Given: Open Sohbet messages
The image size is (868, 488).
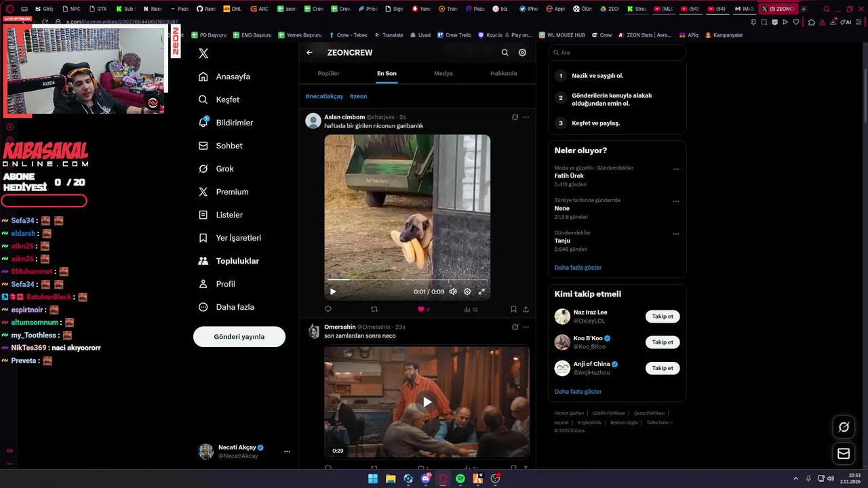Looking at the screenshot, I should click(x=220, y=146).
